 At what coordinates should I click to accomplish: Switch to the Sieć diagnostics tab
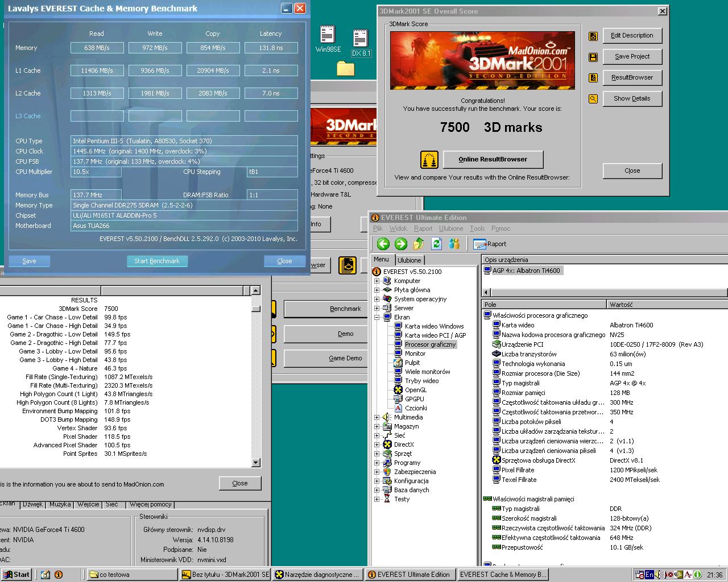point(111,504)
